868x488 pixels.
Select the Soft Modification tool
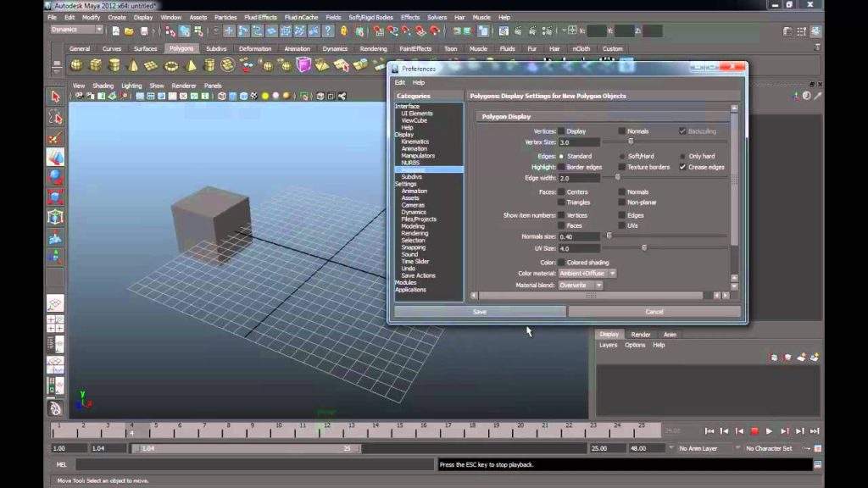tap(55, 238)
